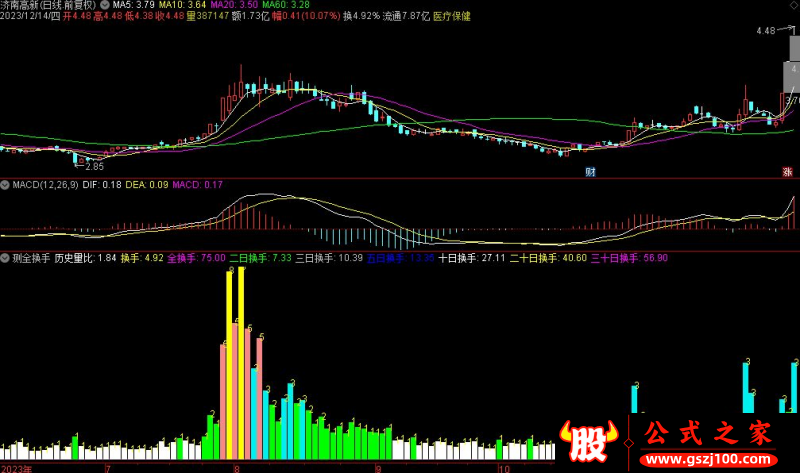The width and height of the screenshot is (800, 473).
Task: Click the 财 financial marker on chart
Action: (590, 172)
